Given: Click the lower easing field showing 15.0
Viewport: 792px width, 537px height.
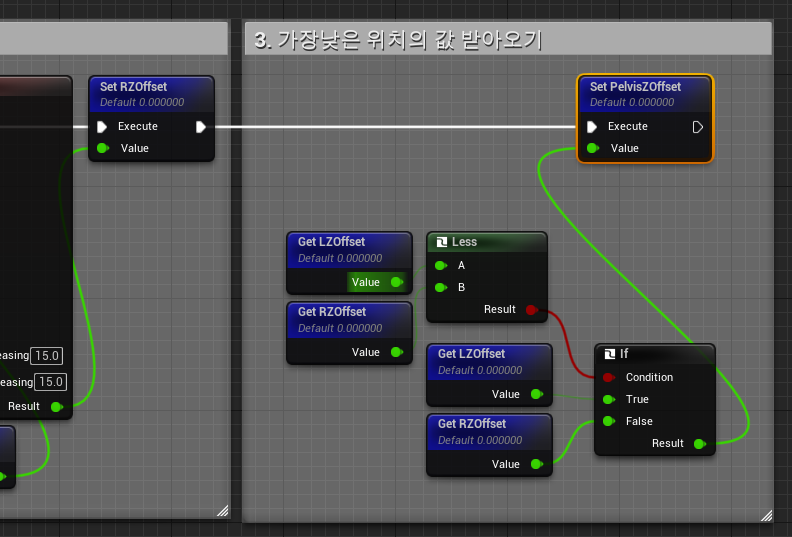Looking at the screenshot, I should (51, 382).
